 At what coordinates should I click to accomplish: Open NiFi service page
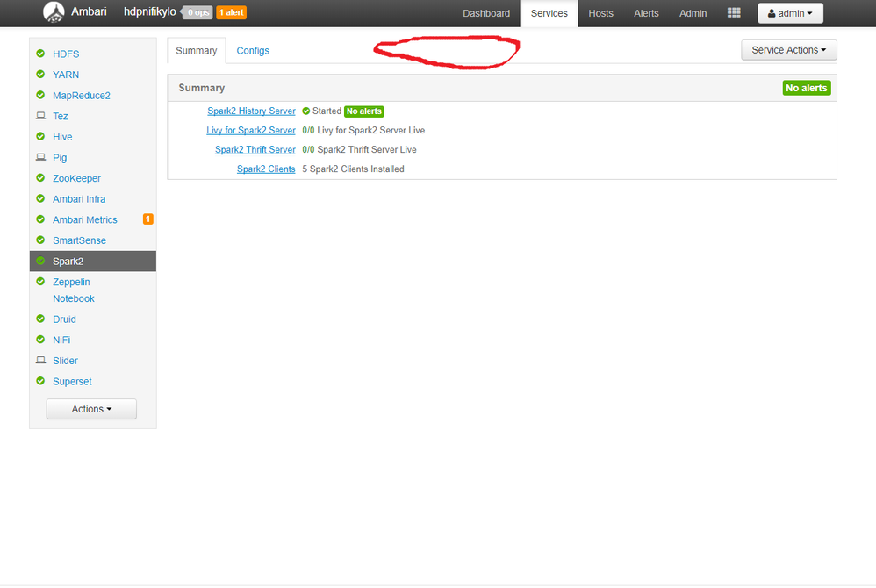click(x=61, y=340)
